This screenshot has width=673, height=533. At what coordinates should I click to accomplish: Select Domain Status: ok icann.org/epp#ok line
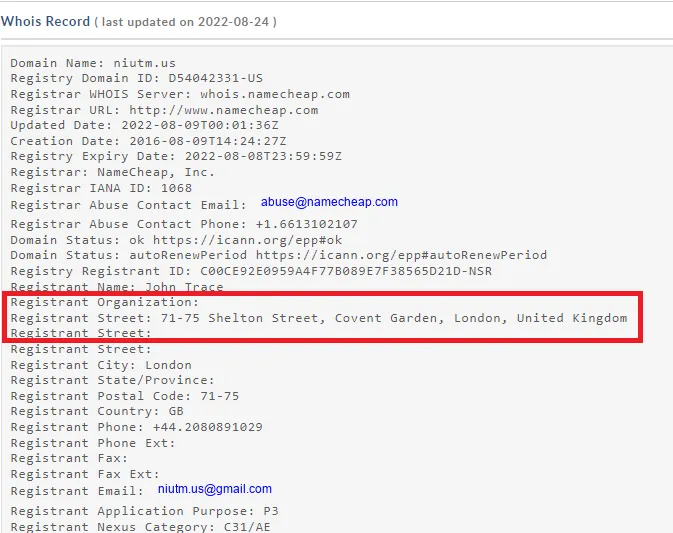pyautogui.click(x=176, y=240)
